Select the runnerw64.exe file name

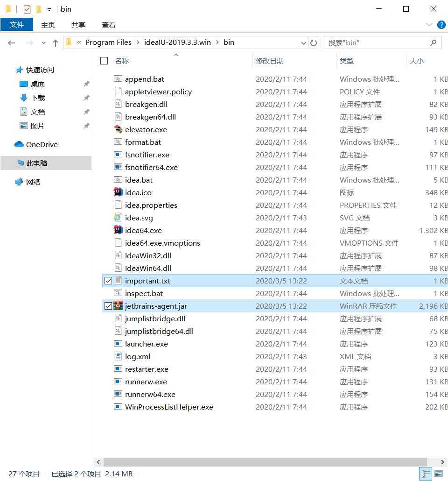pyautogui.click(x=150, y=394)
